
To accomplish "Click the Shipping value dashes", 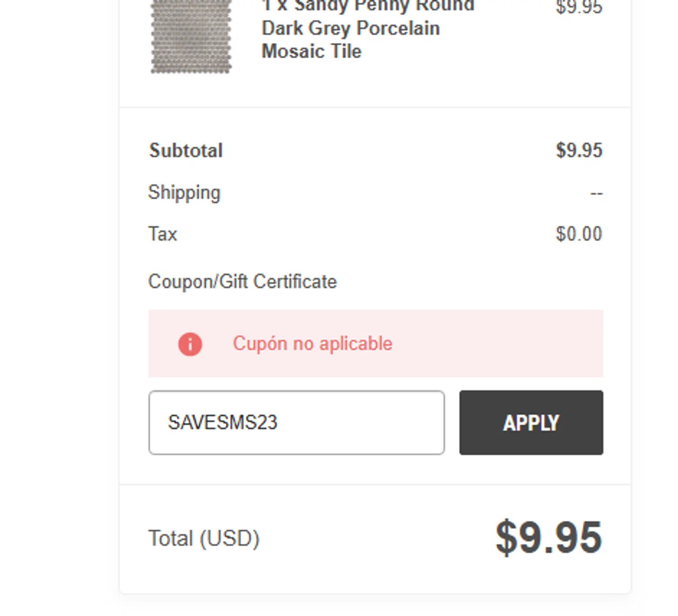I will 596,193.
